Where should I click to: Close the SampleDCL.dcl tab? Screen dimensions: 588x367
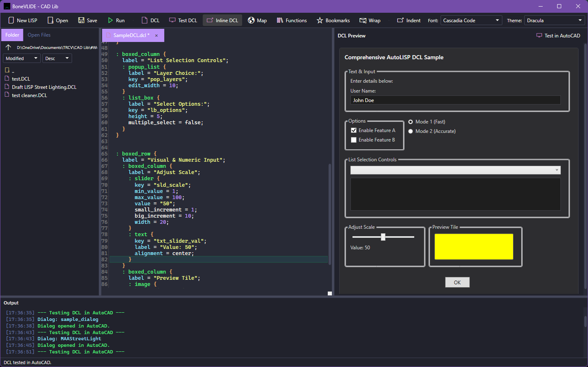point(156,35)
